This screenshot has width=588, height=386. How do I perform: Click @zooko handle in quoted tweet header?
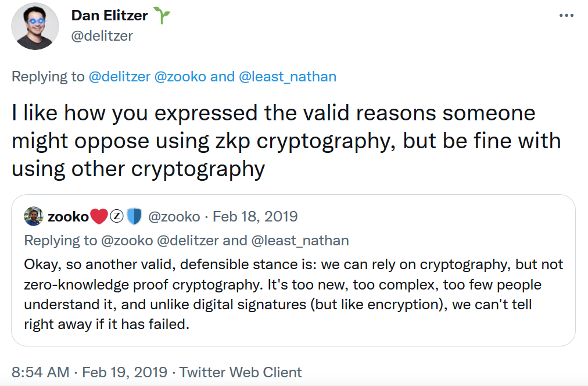coord(174,217)
